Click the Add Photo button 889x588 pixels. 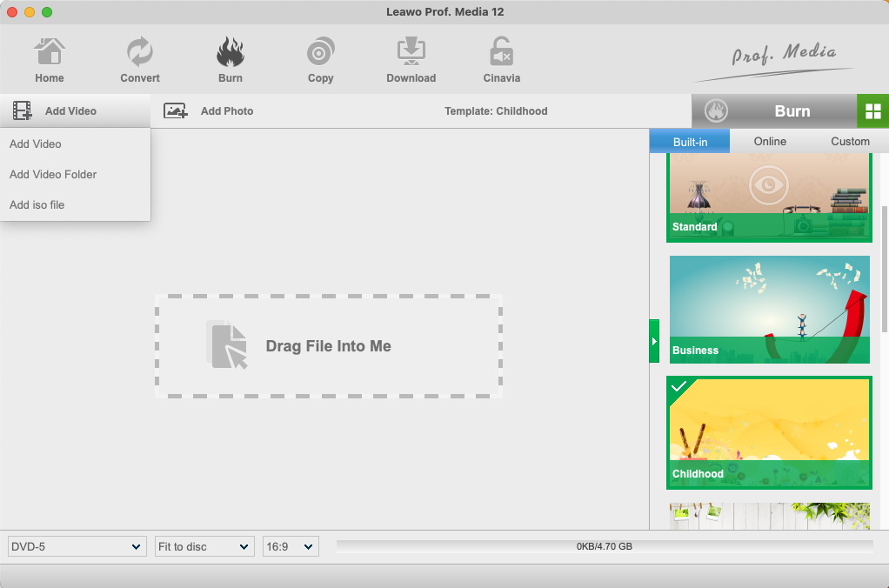209,111
